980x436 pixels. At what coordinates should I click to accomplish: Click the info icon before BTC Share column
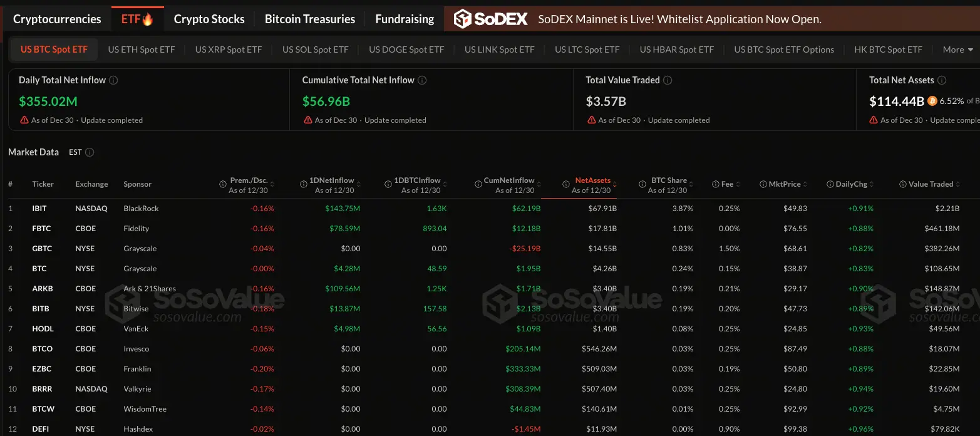tap(642, 184)
